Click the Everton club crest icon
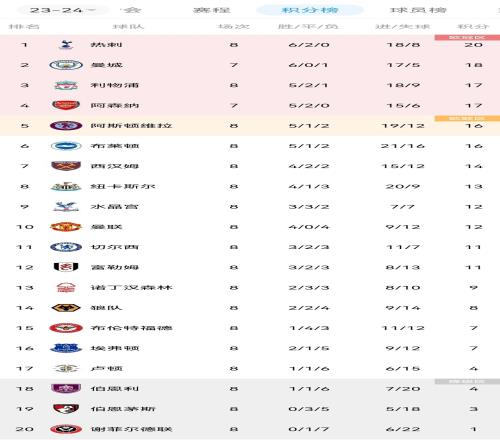Viewport: 500px width, 440px height. (66, 348)
